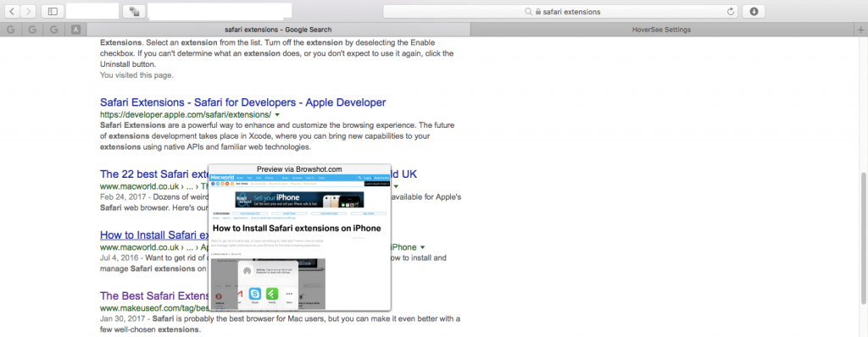Click the Browshot preview thumbnail of Macworld
Image resolution: width=868 pixels, height=337 pixels.
(x=299, y=242)
